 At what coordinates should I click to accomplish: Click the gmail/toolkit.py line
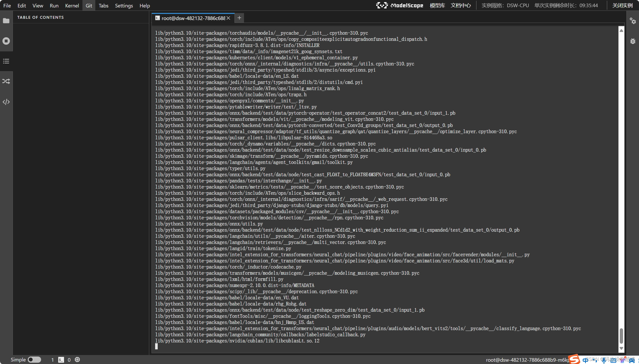[x=254, y=162]
